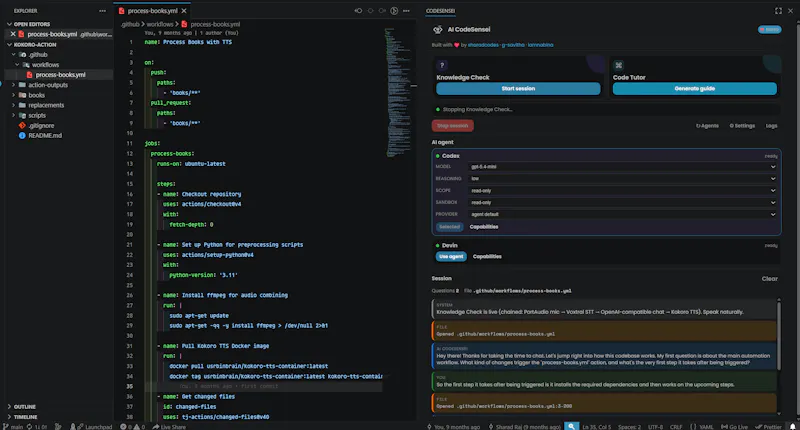Open the Agents refresh tab

(707, 125)
